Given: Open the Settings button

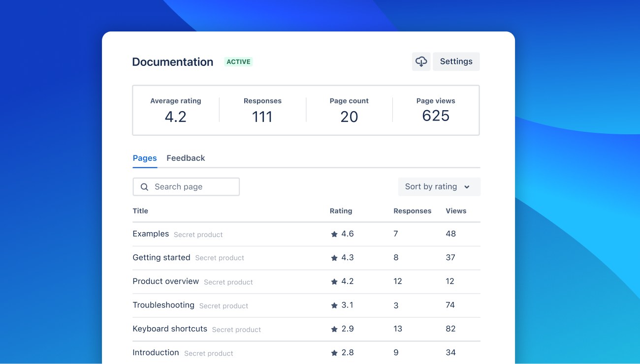Looking at the screenshot, I should [456, 61].
